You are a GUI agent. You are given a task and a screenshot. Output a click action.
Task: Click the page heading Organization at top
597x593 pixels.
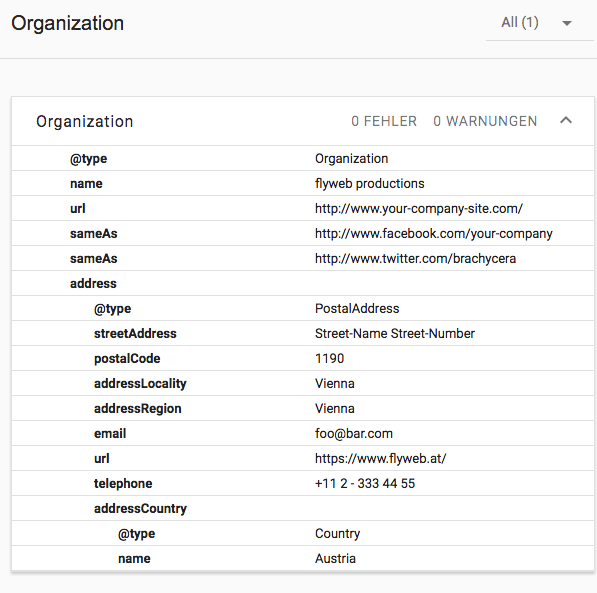[x=67, y=23]
